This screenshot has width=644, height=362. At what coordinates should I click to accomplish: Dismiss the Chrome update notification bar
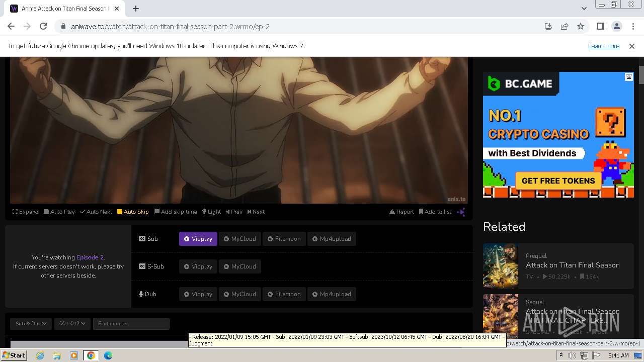point(632,46)
